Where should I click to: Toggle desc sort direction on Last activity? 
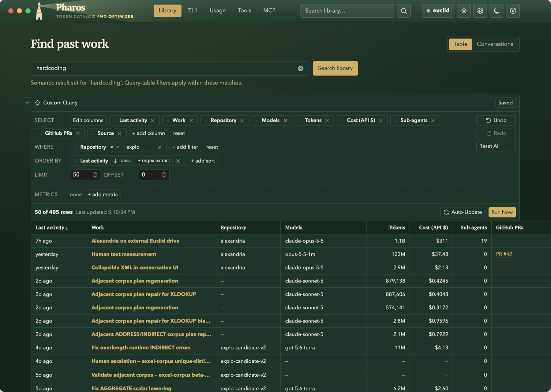tap(122, 161)
